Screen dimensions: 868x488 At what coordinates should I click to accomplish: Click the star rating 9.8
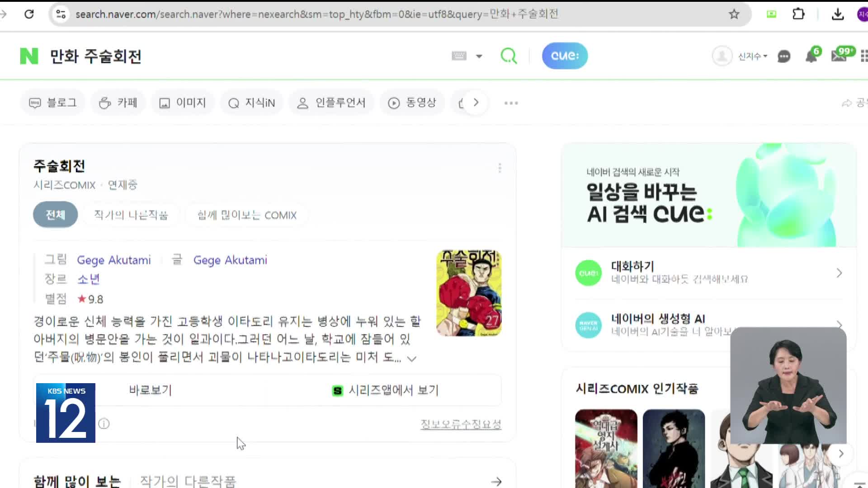point(90,299)
